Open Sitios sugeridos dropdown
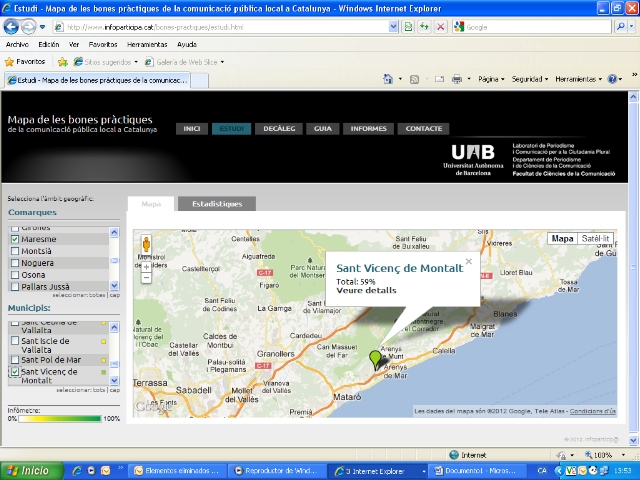The image size is (640, 480). click(136, 62)
